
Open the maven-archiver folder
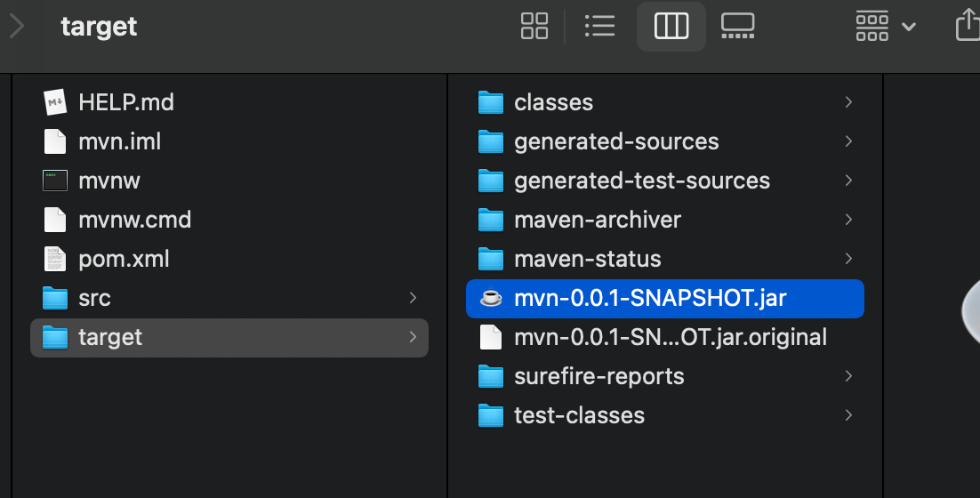665,220
